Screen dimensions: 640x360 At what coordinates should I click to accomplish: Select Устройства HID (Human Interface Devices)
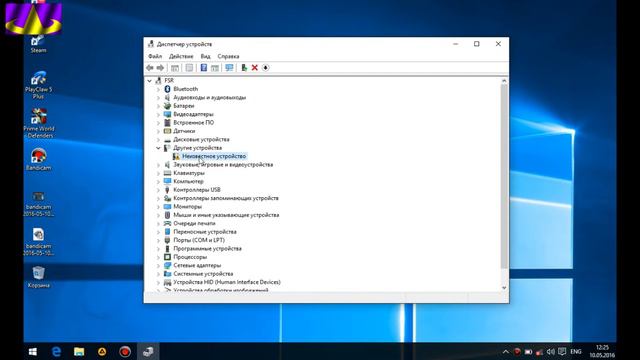[x=227, y=282]
